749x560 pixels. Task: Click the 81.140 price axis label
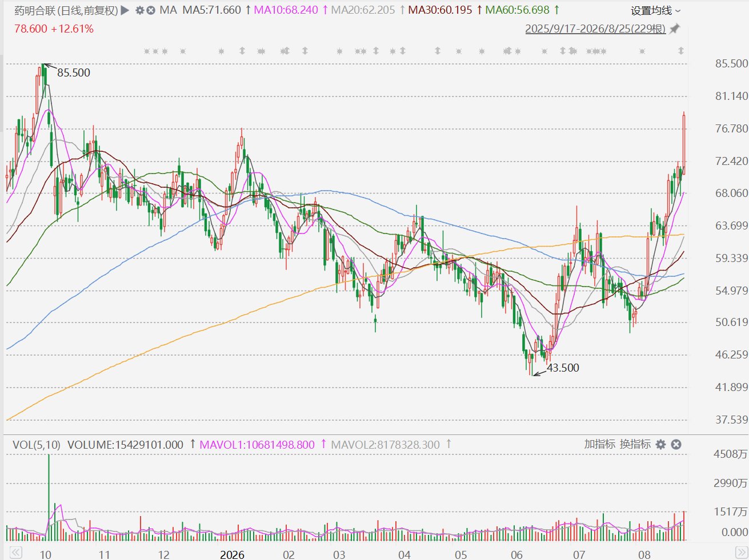(x=731, y=96)
